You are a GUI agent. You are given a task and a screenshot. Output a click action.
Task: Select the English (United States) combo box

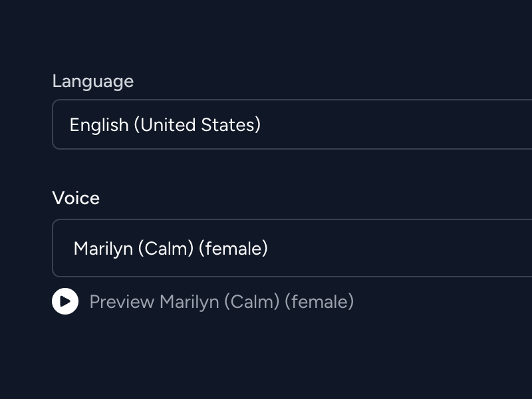pos(292,124)
